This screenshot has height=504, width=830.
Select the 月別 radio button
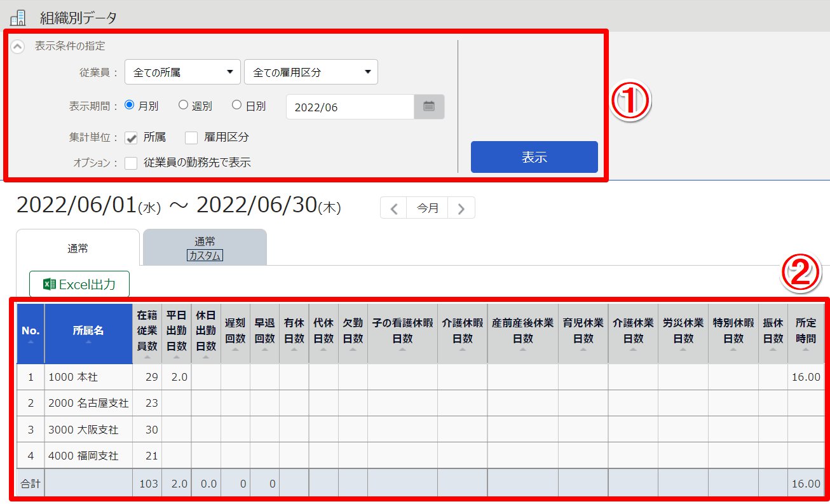(129, 106)
